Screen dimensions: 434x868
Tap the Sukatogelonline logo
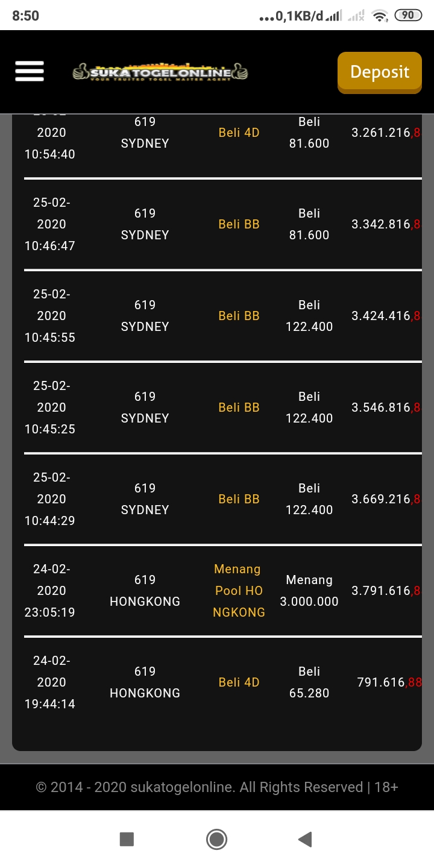(x=160, y=72)
